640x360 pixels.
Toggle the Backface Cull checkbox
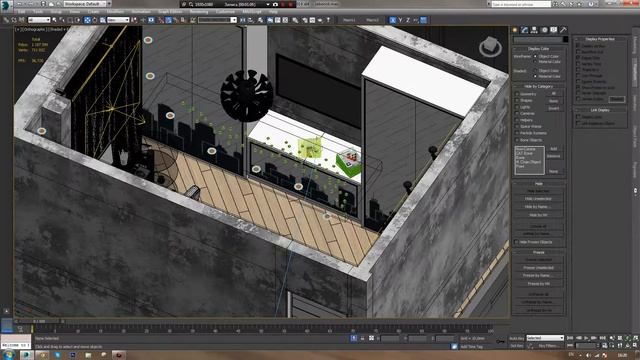578,52
